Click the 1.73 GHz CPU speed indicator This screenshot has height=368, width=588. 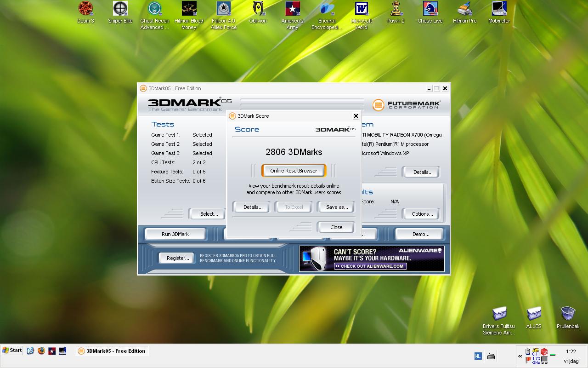click(x=536, y=360)
